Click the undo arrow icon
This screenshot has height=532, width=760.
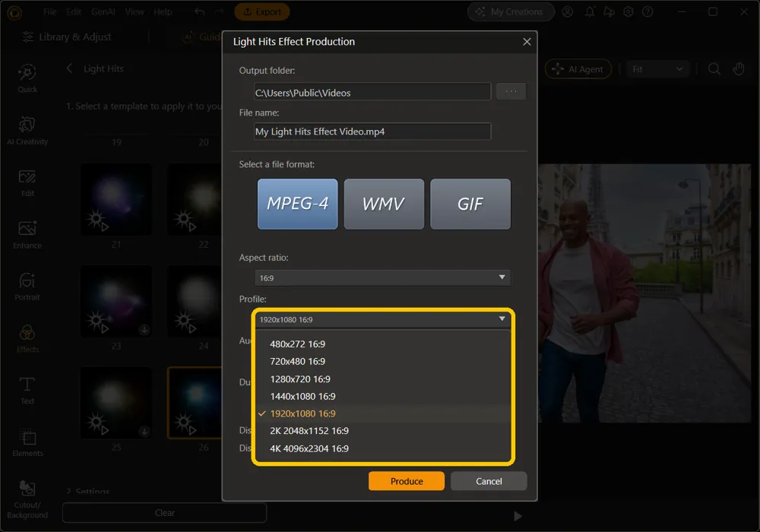[x=200, y=11]
